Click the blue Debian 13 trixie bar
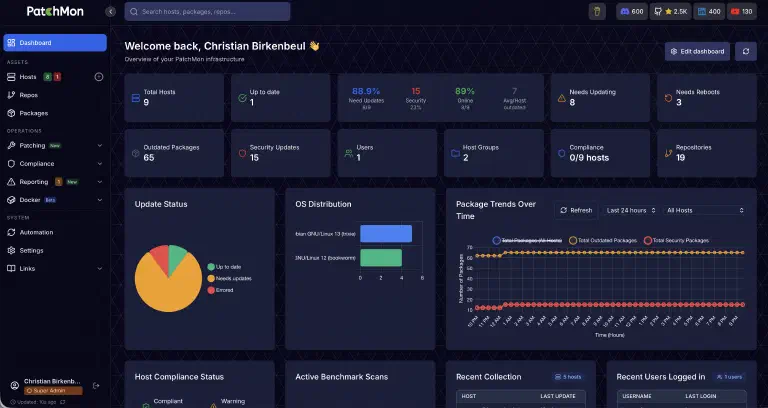The height and width of the screenshot is (408, 768). tap(386, 234)
